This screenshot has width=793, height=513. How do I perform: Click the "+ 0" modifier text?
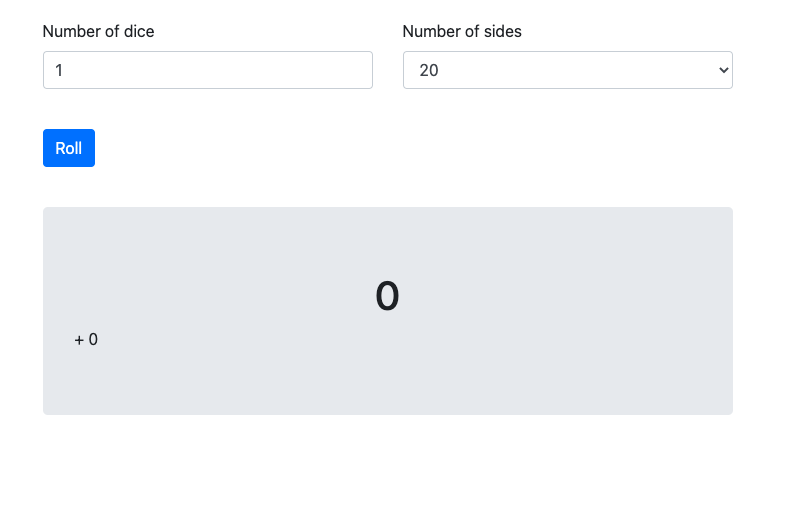pyautogui.click(x=86, y=340)
